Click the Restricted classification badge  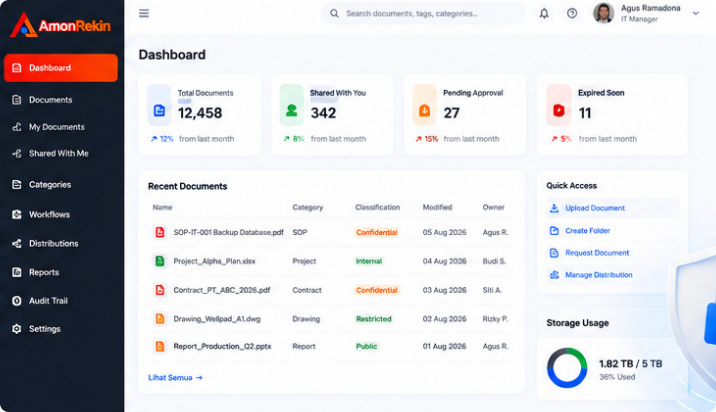374,319
